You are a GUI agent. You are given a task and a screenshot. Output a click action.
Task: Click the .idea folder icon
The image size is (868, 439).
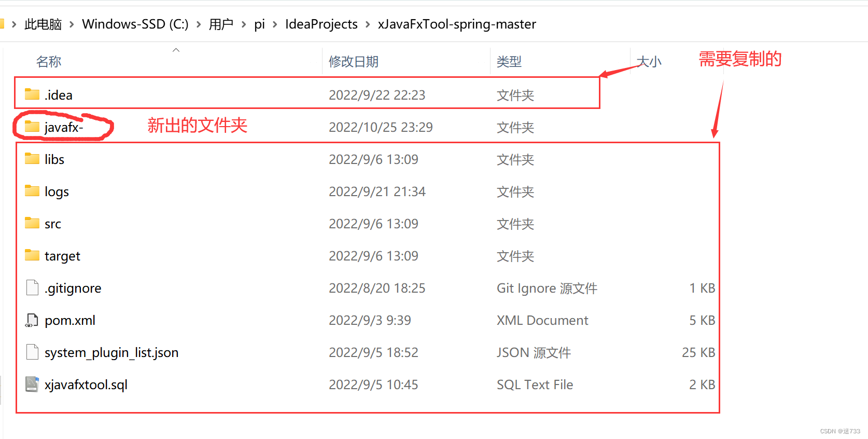coord(32,94)
